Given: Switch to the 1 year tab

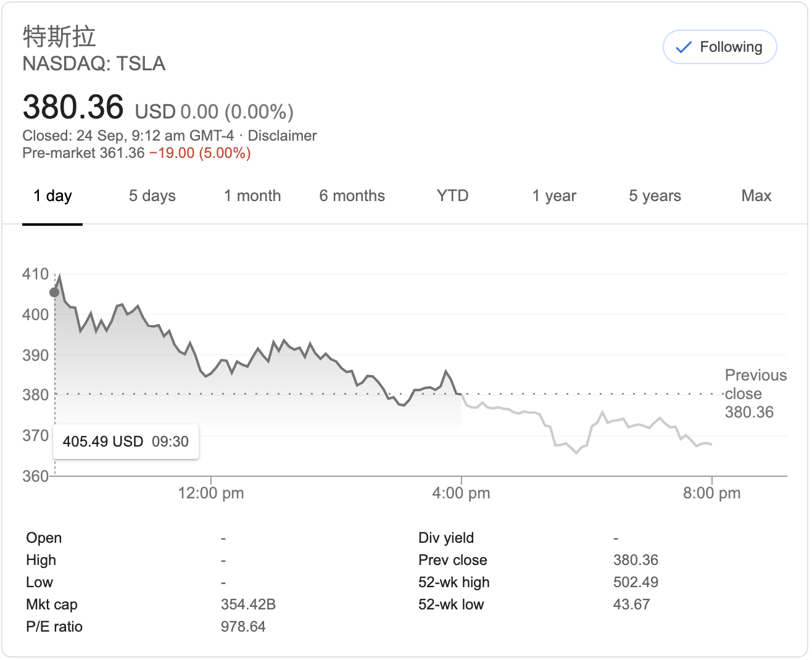Looking at the screenshot, I should (554, 196).
